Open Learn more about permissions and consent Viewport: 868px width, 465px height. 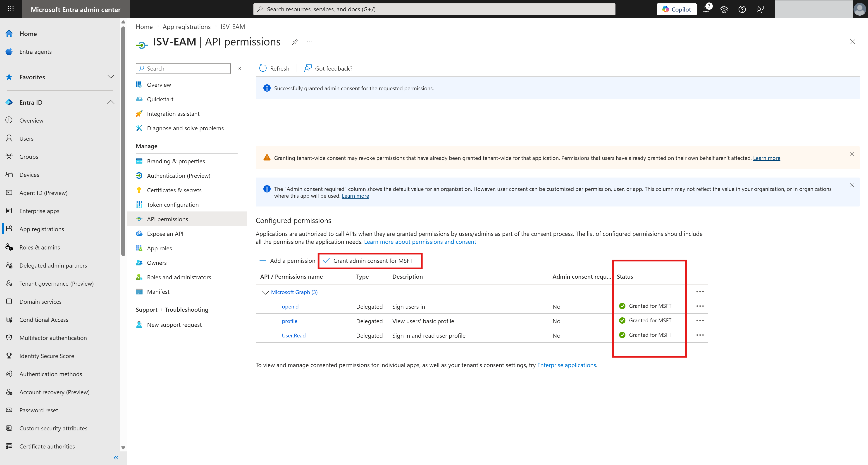coord(420,242)
